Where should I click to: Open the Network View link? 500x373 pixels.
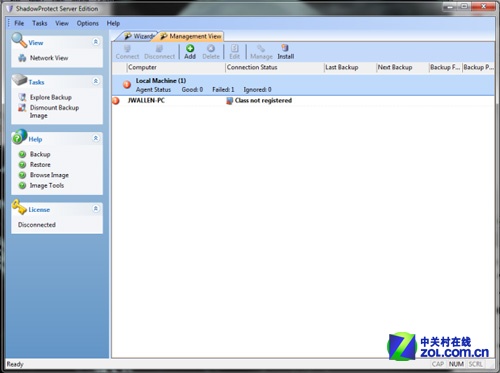(x=49, y=58)
